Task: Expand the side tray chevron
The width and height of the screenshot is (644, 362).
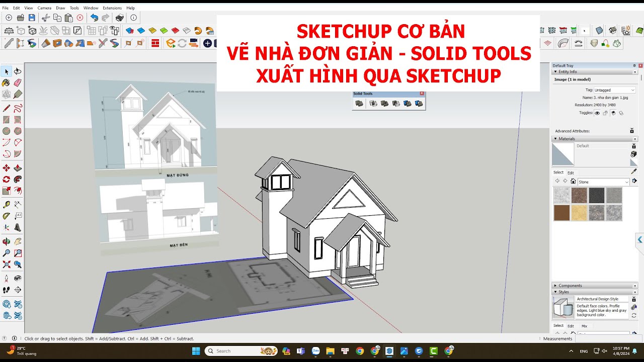Action: pyautogui.click(x=640, y=239)
